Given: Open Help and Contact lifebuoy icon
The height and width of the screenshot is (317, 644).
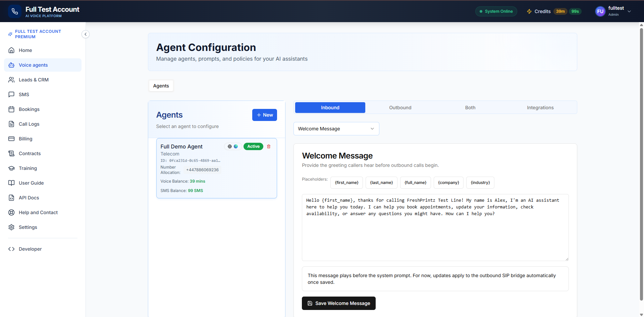Looking at the screenshot, I should pyautogui.click(x=11, y=212).
